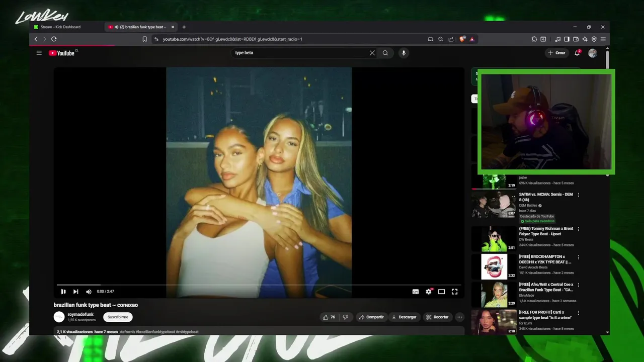Open the Brave VPN shield icon

coord(594,39)
